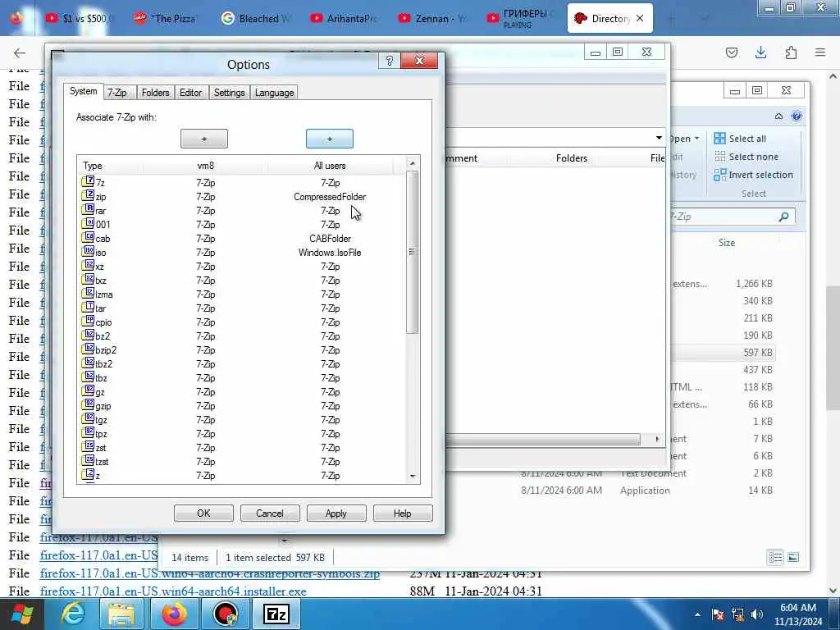The width and height of the screenshot is (840, 630).
Task: Click Windows Start button
Action: 22,614
